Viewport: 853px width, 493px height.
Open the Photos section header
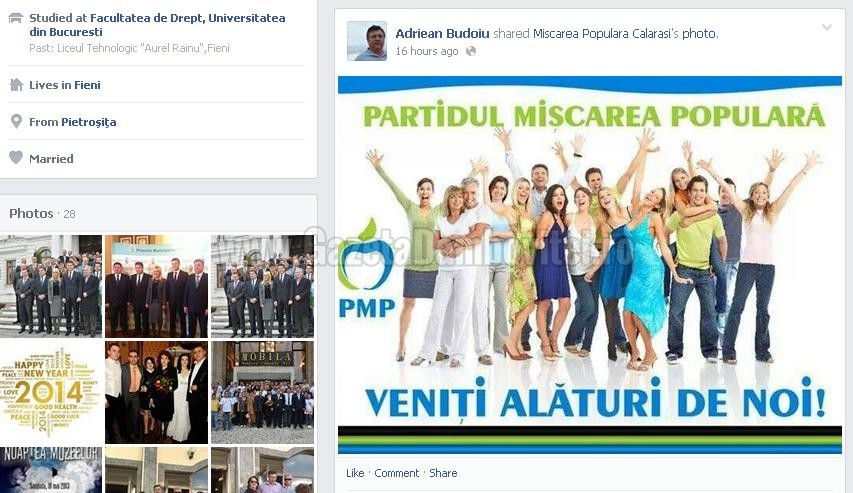click(x=31, y=213)
